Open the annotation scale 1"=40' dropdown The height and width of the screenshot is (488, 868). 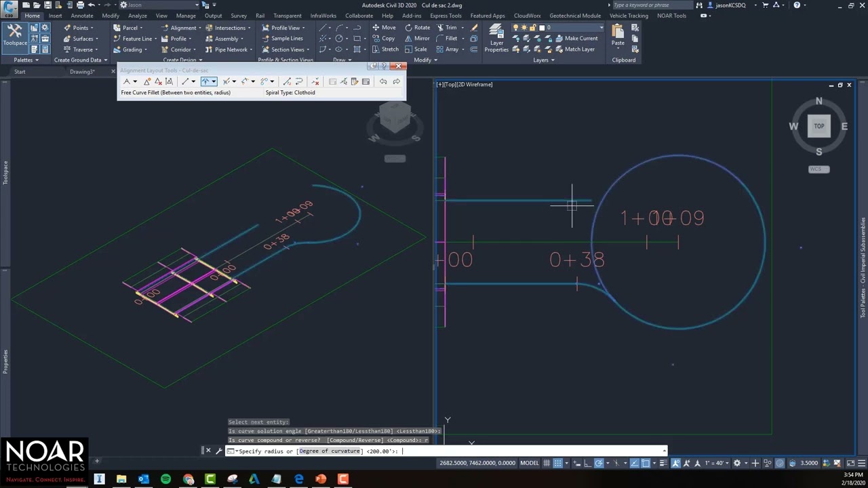[x=717, y=464]
